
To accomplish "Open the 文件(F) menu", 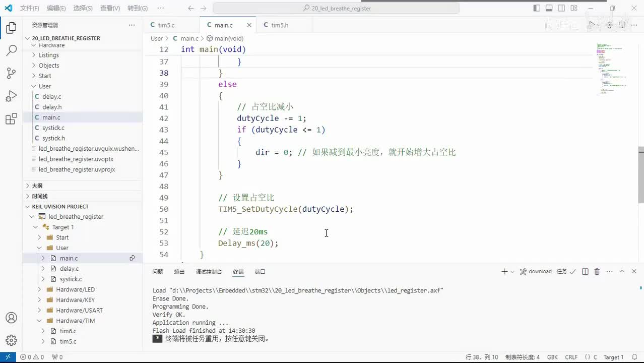I will coord(30,8).
